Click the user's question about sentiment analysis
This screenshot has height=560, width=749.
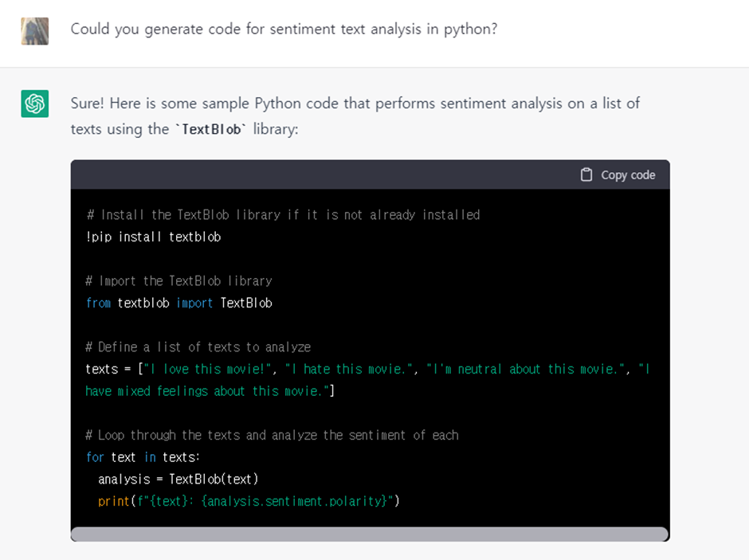click(x=284, y=29)
